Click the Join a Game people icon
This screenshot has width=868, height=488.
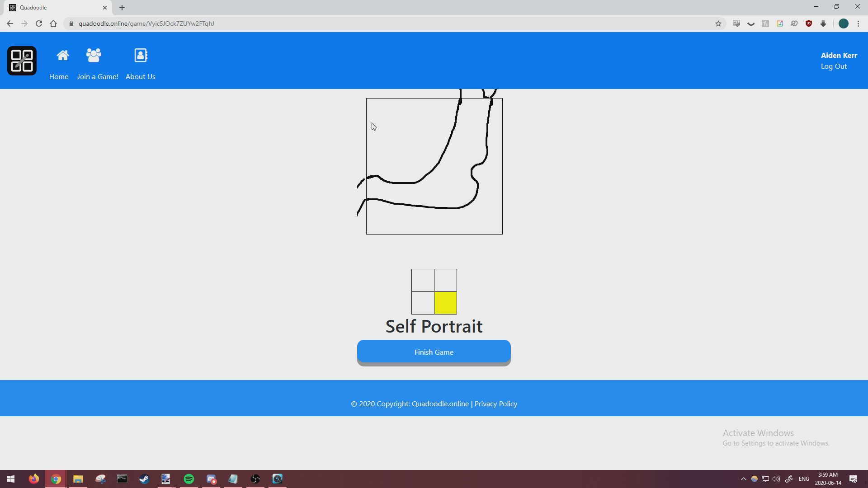click(94, 56)
